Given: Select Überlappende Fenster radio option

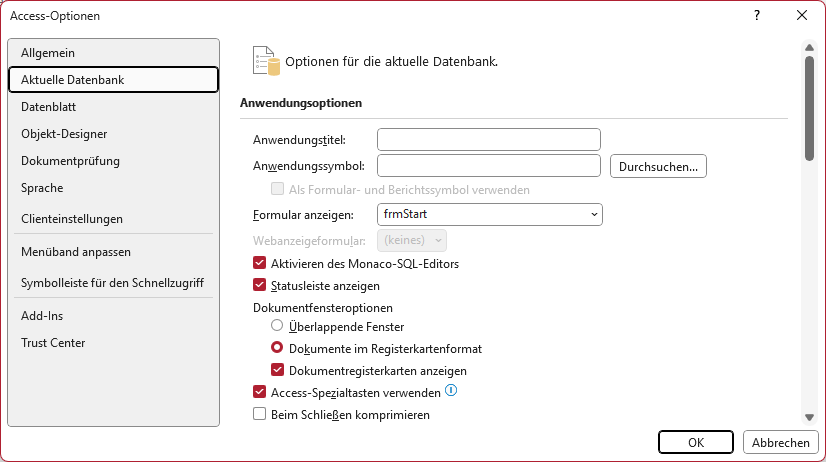Looking at the screenshot, I should coord(277,326).
